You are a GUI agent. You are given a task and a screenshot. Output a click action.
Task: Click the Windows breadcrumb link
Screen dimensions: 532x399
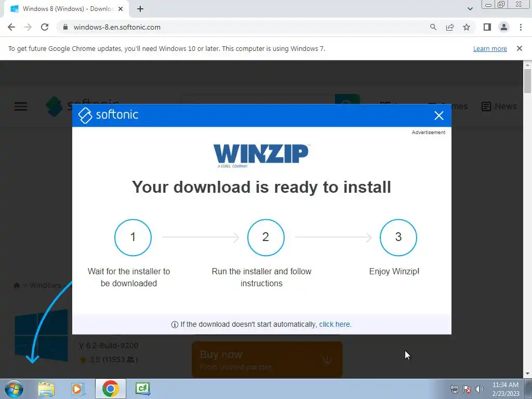pyautogui.click(x=45, y=285)
